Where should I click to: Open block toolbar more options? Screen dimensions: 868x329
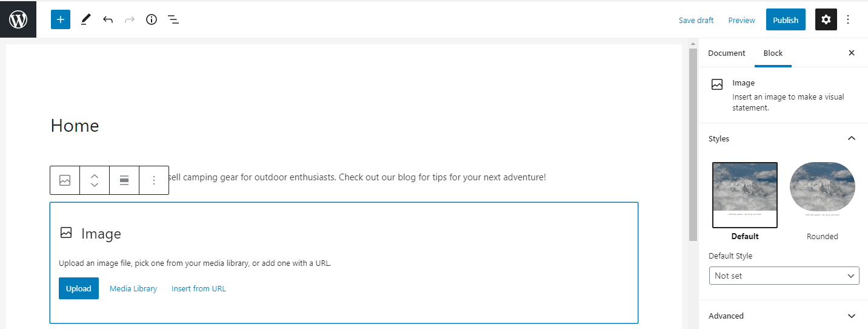(154, 180)
